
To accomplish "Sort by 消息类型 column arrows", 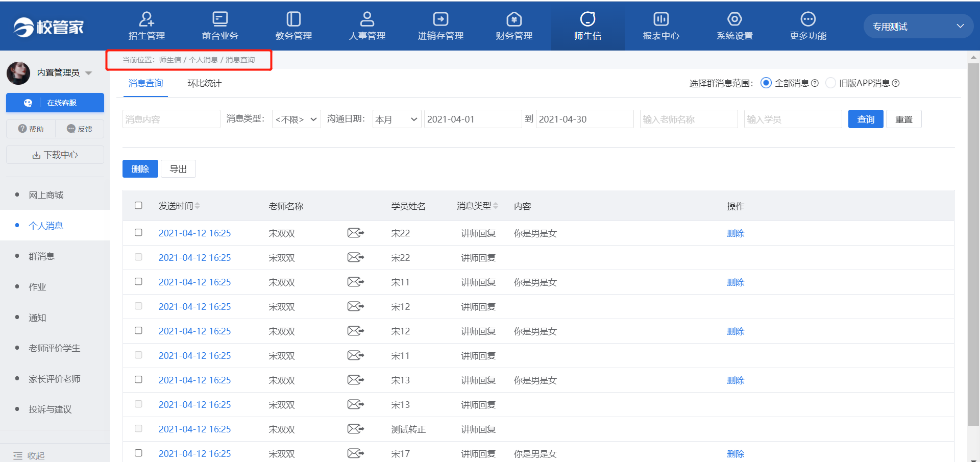I will pos(496,206).
